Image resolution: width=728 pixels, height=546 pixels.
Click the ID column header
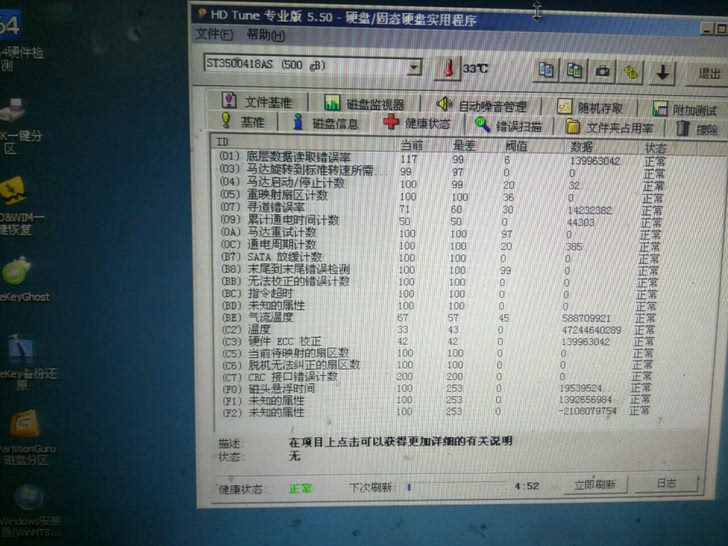coord(304,142)
